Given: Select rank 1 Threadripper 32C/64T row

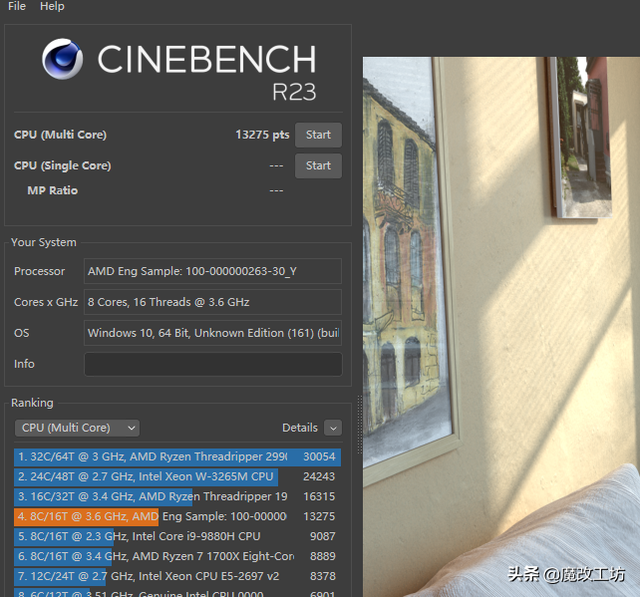Looking at the screenshot, I should click(178, 457).
